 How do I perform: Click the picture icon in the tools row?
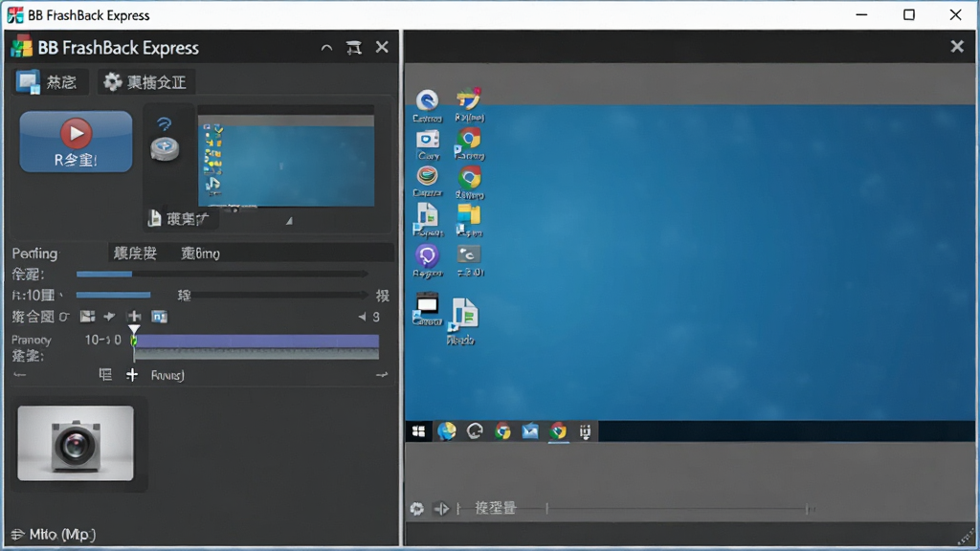pos(87,317)
